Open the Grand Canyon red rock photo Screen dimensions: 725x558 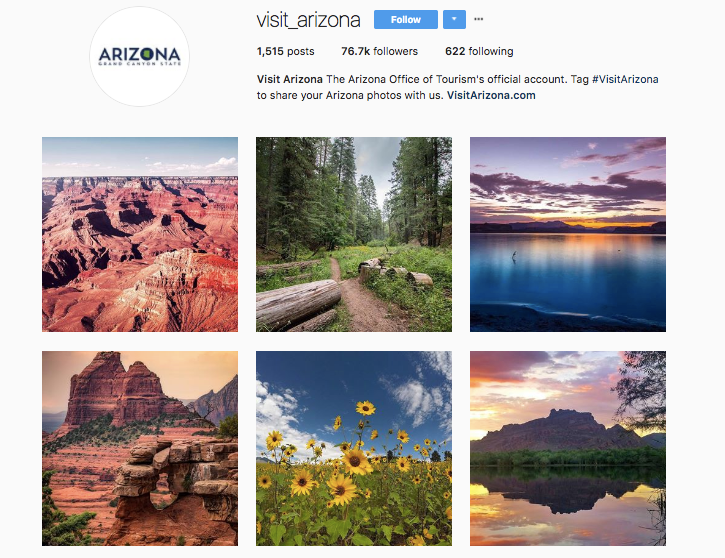coord(140,234)
